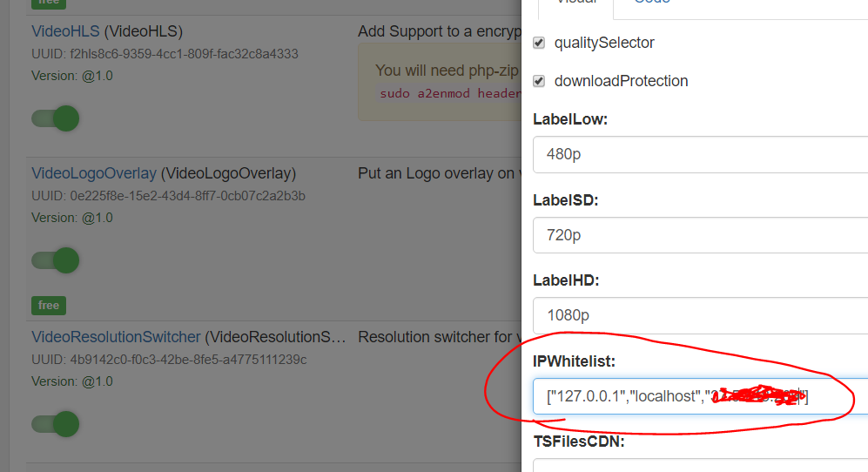
Task: Click the 'Resolution switcher for' description
Action: point(440,337)
